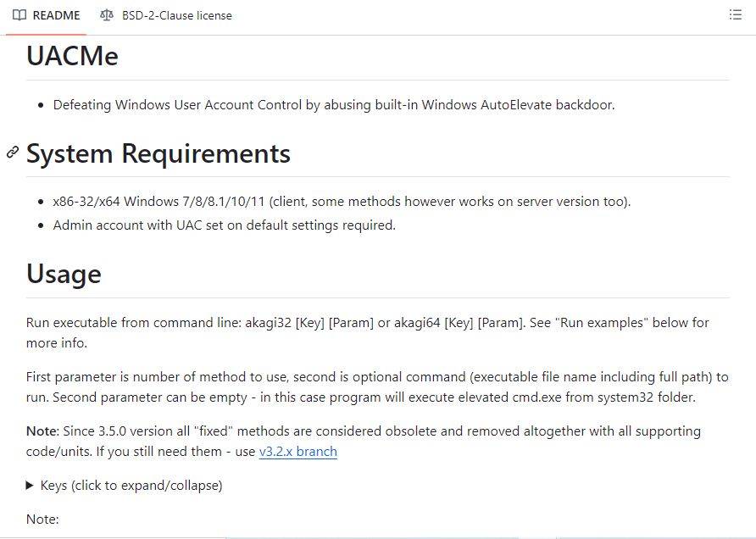Click the balance scale license icon

[106, 15]
